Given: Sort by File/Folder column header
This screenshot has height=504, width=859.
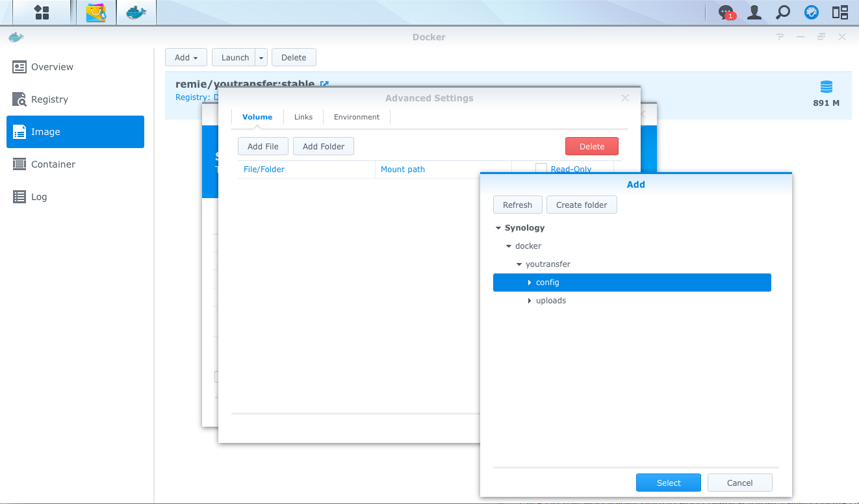Looking at the screenshot, I should [x=306, y=170].
